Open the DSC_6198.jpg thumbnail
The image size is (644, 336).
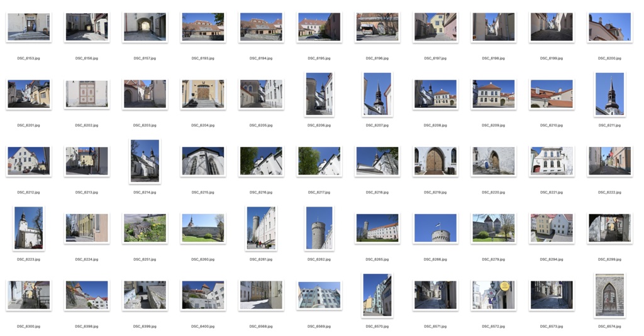pos(493,27)
